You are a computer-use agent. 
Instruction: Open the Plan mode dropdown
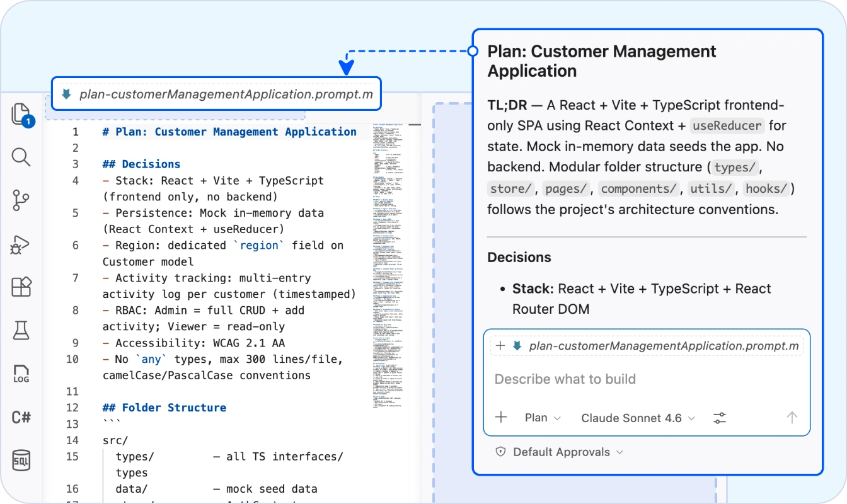[543, 418]
